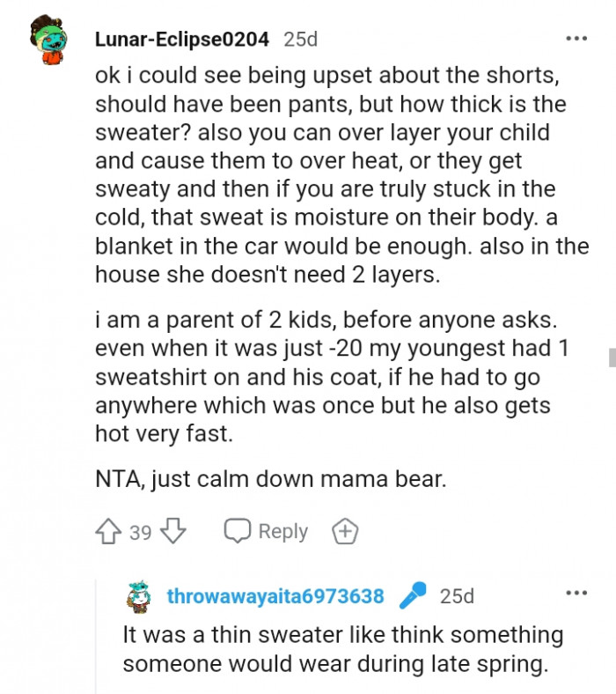This screenshot has width=616, height=694.
Task: Downvote the Lunar-Eclipse0204 comment
Action: coord(174,531)
